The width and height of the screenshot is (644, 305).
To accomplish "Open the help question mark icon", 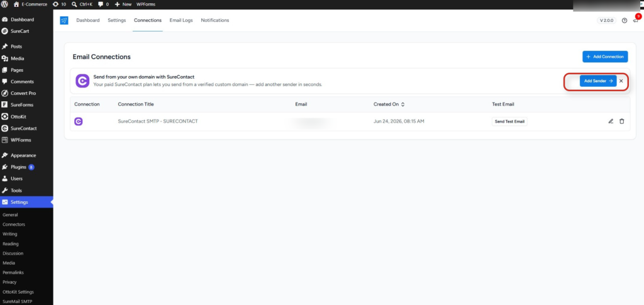I will click(625, 21).
